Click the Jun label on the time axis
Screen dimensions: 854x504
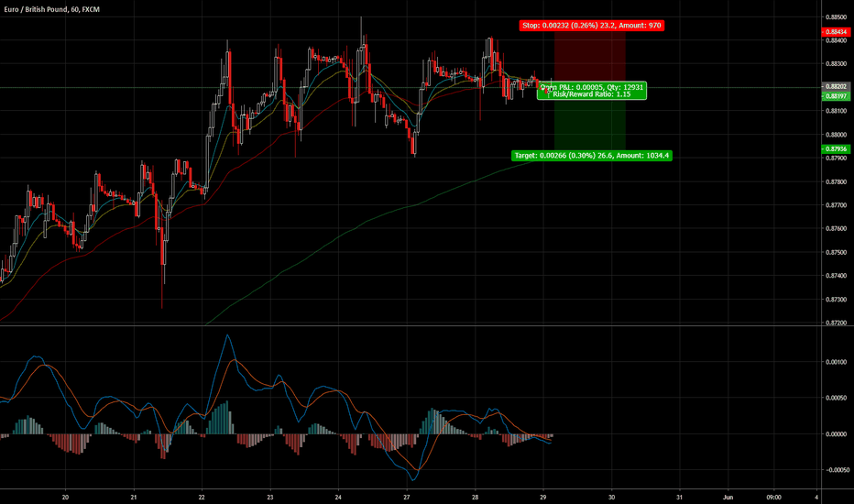tap(728, 497)
